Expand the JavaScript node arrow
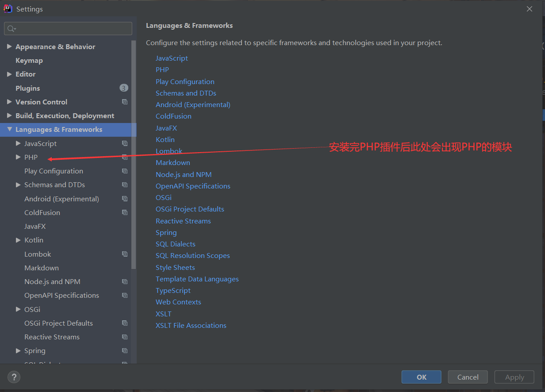545x392 pixels. click(x=18, y=143)
